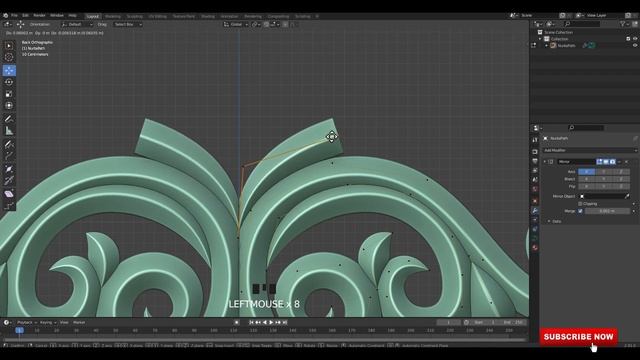Open Object properties tab
This screenshot has width=640, height=360.
pyautogui.click(x=535, y=201)
